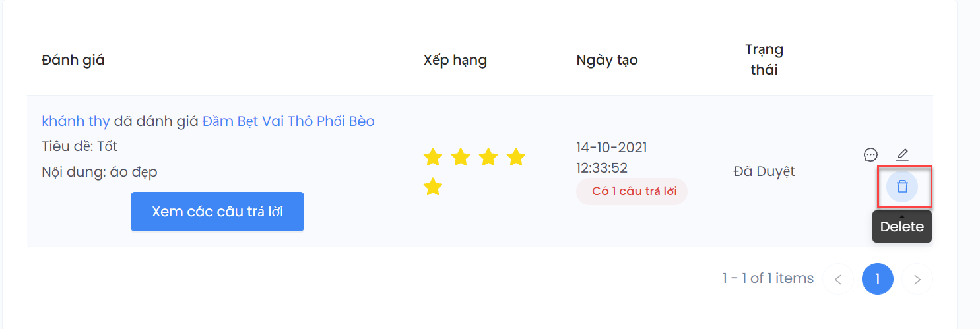Click the fourth star in the top row

click(516, 158)
